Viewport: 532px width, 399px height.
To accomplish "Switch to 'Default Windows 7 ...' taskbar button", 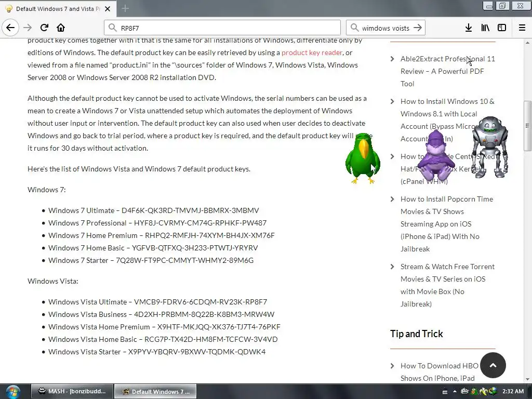I will 155,392.
